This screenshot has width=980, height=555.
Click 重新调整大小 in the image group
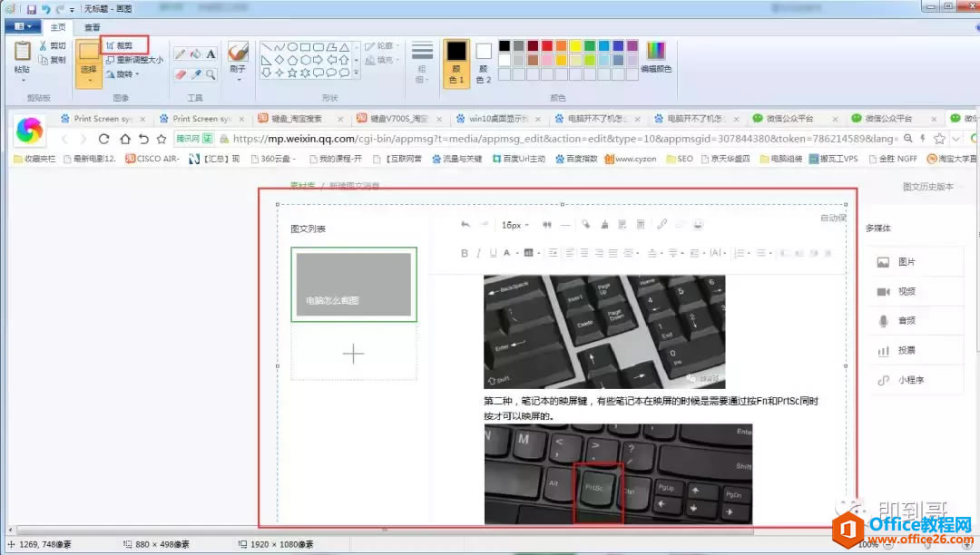point(134,60)
